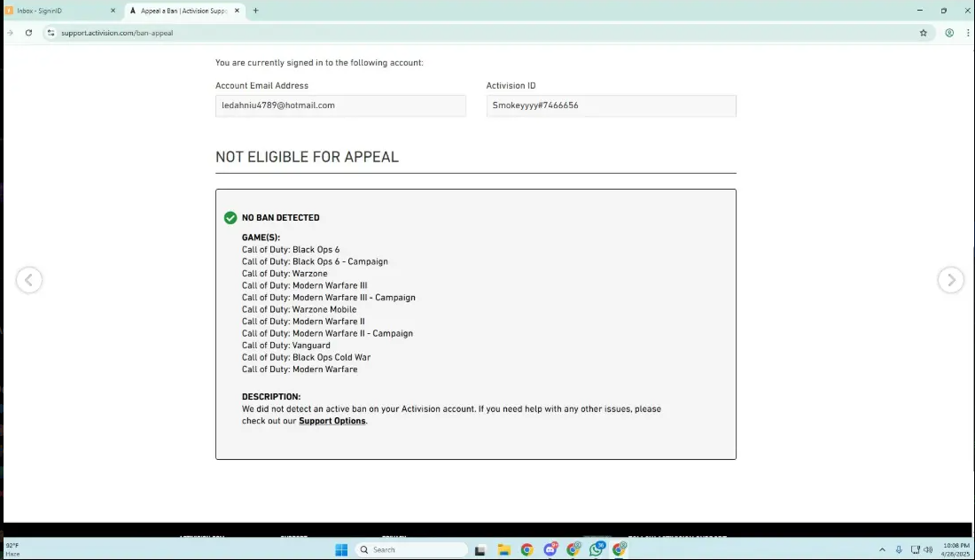The image size is (975, 560).
Task: Open the Windows Start menu
Action: tap(341, 549)
